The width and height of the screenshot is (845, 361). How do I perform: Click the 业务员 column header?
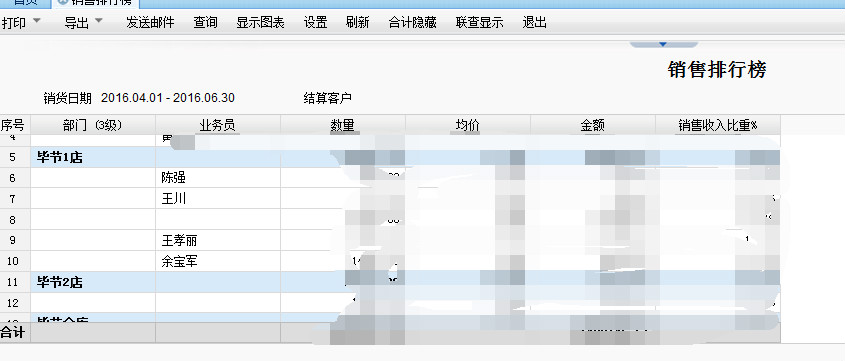(x=218, y=126)
